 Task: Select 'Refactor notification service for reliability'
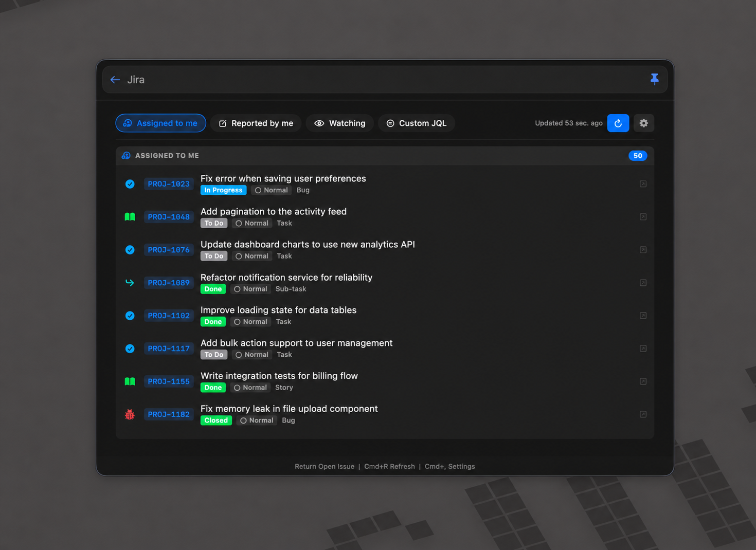pyautogui.click(x=286, y=277)
